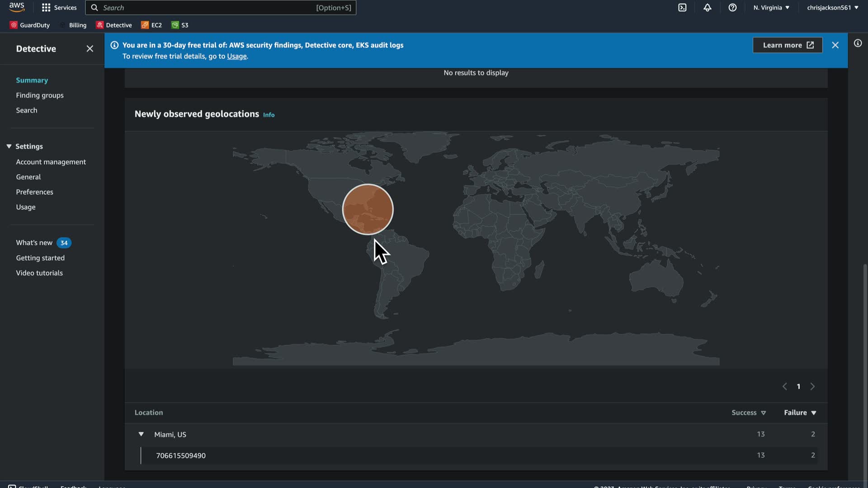
Task: Open the Services grid menu icon
Action: (x=46, y=8)
